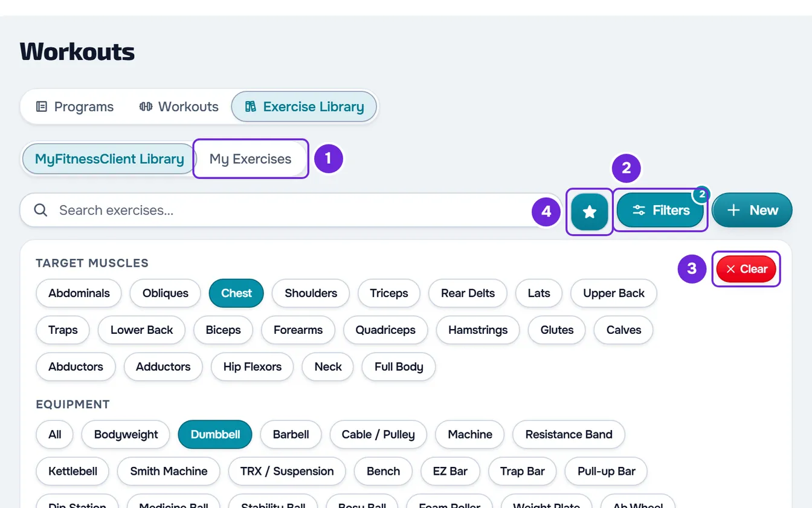The height and width of the screenshot is (508, 812).
Task: Toggle the Abdominals muscle filter
Action: pyautogui.click(x=79, y=293)
